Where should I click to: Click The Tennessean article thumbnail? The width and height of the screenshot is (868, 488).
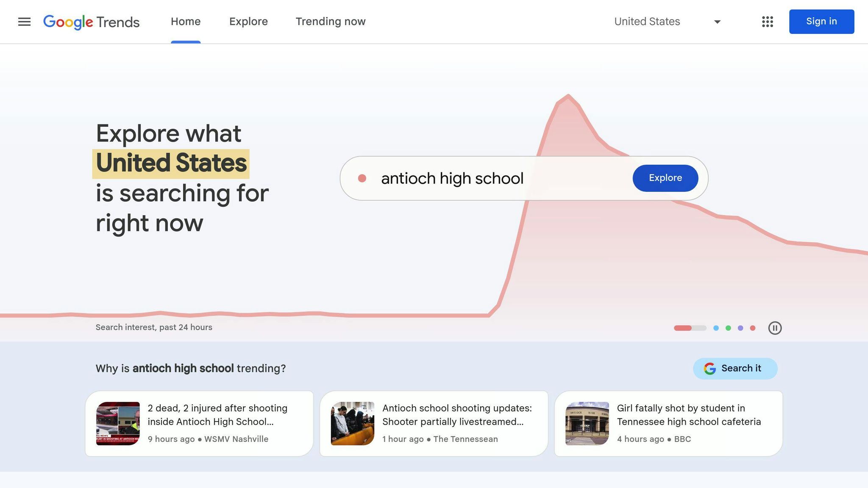(x=353, y=424)
